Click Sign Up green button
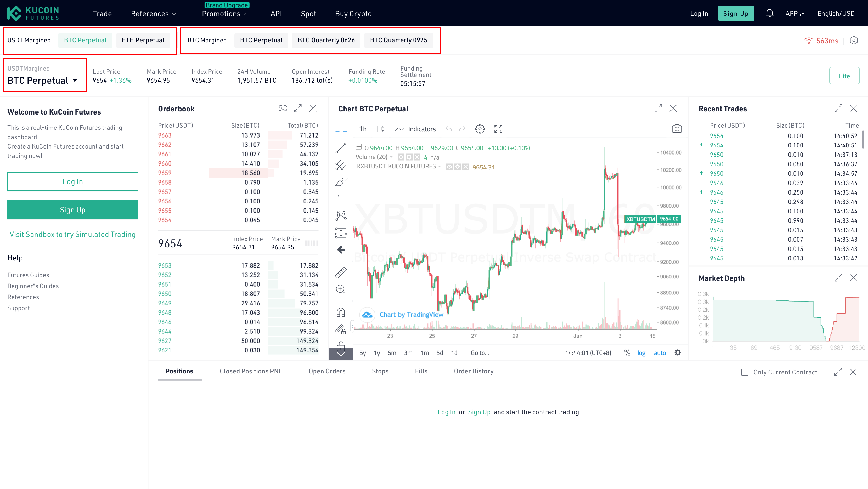 [x=736, y=13]
